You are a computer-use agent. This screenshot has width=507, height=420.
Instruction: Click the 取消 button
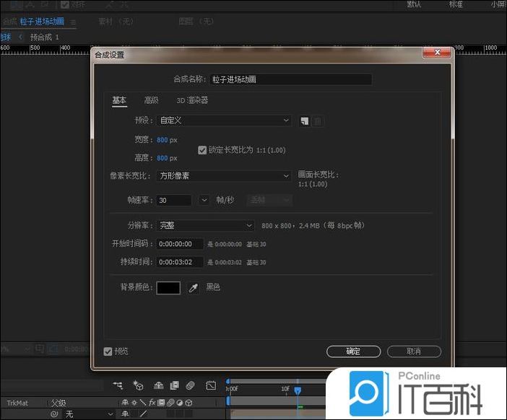click(414, 351)
